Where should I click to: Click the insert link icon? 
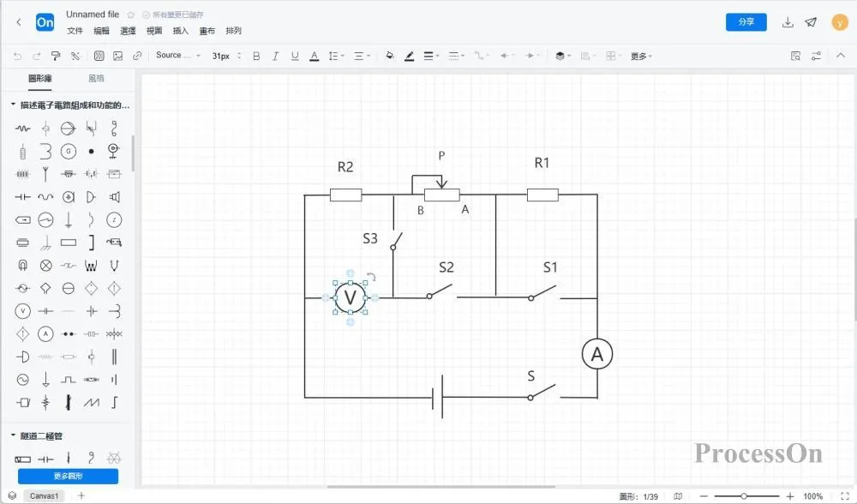pos(136,56)
